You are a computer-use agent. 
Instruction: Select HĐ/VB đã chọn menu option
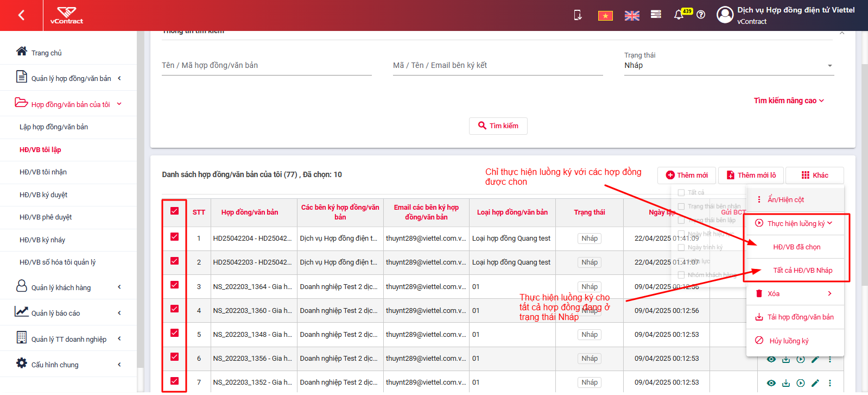coord(796,247)
